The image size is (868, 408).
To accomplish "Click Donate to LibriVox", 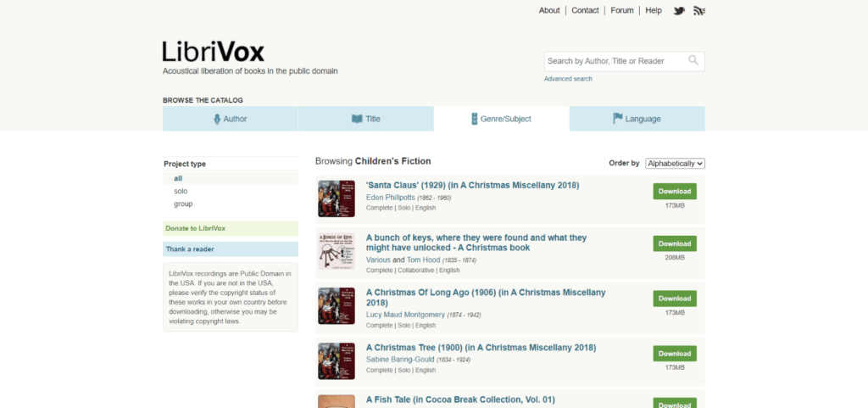I will pos(231,229).
